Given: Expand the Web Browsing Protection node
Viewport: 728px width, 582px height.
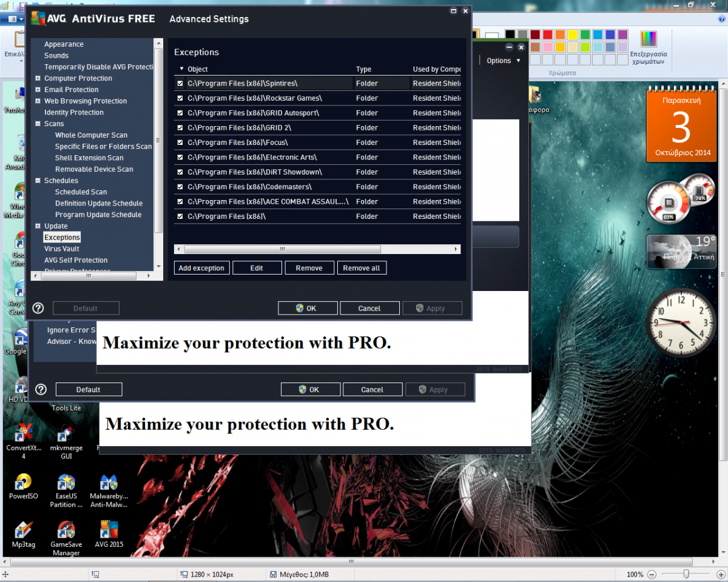Looking at the screenshot, I should pyautogui.click(x=38, y=101).
